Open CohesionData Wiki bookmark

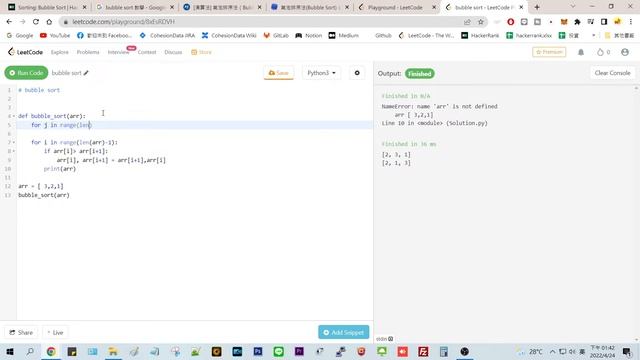(x=229, y=36)
